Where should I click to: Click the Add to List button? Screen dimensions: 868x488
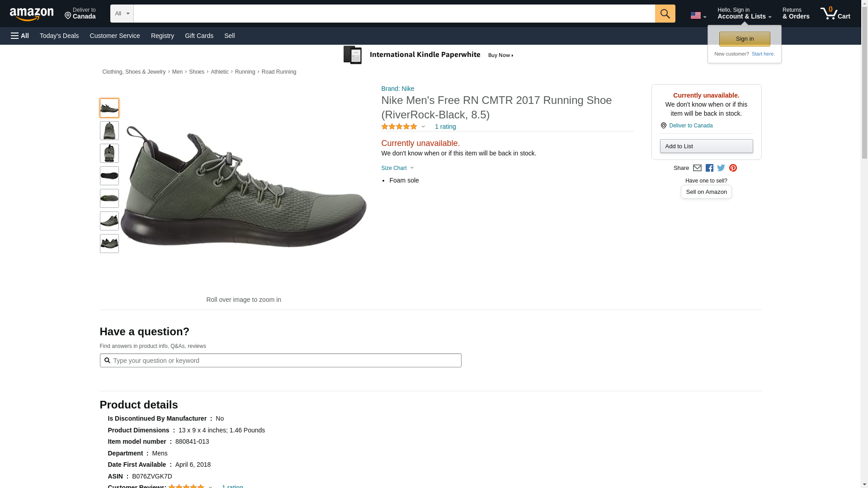(x=706, y=146)
